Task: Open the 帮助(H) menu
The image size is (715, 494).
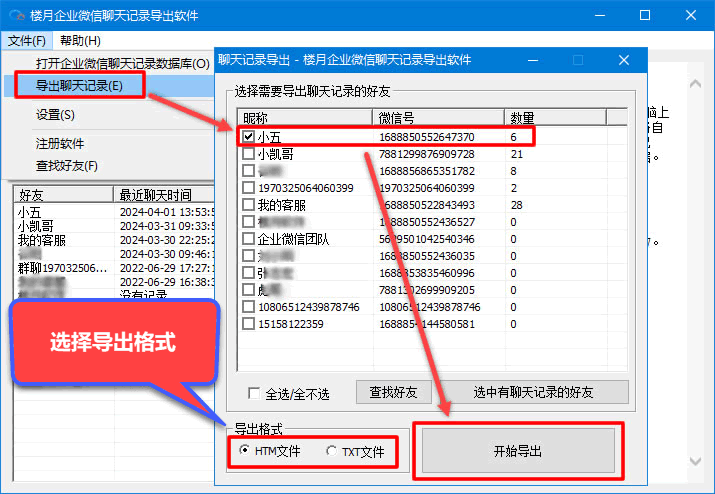Action: [x=80, y=41]
